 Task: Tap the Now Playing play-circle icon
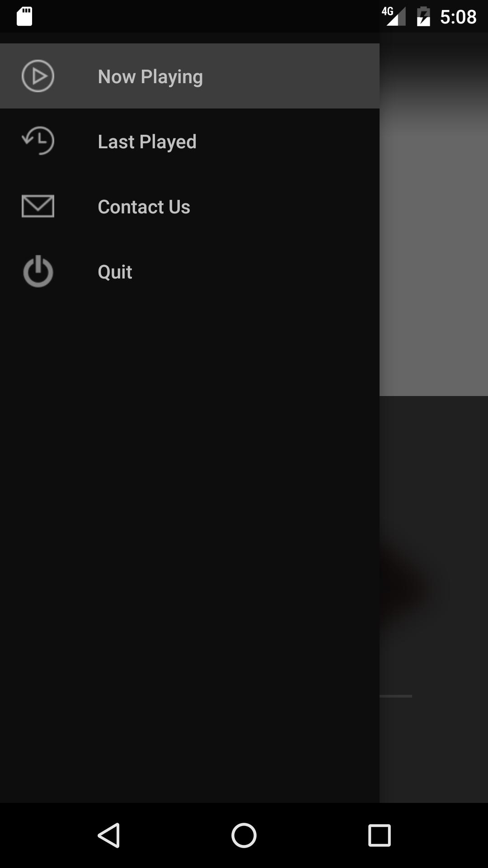pos(38,76)
